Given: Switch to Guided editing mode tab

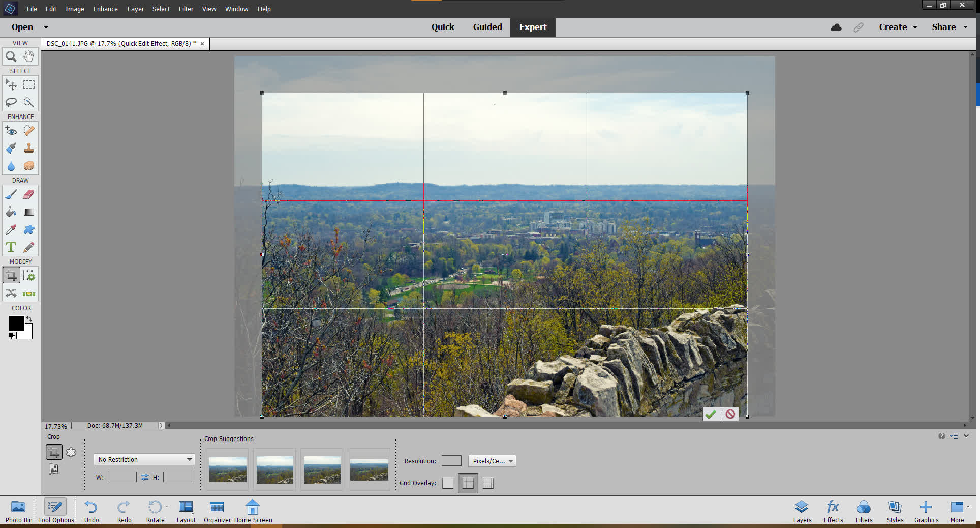Looking at the screenshot, I should point(487,27).
